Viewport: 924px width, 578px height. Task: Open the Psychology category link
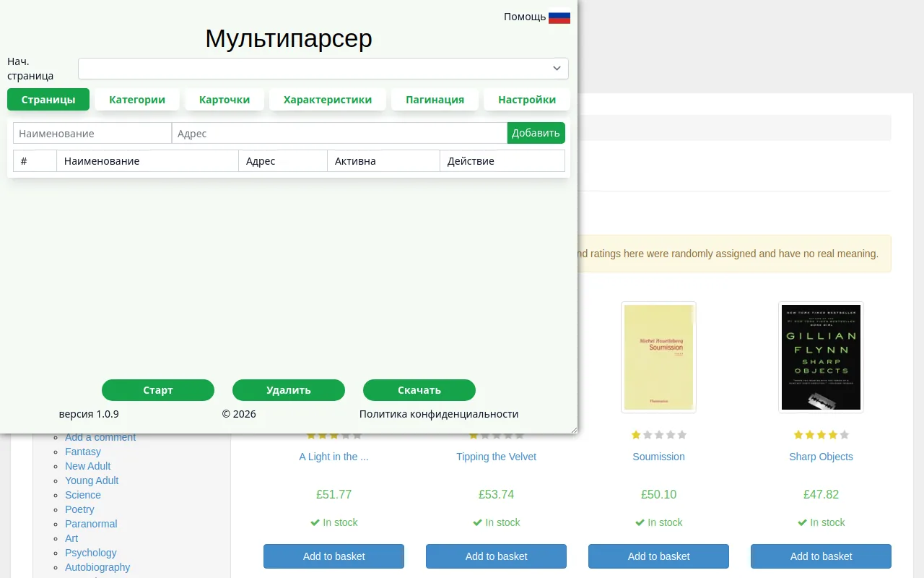click(91, 553)
